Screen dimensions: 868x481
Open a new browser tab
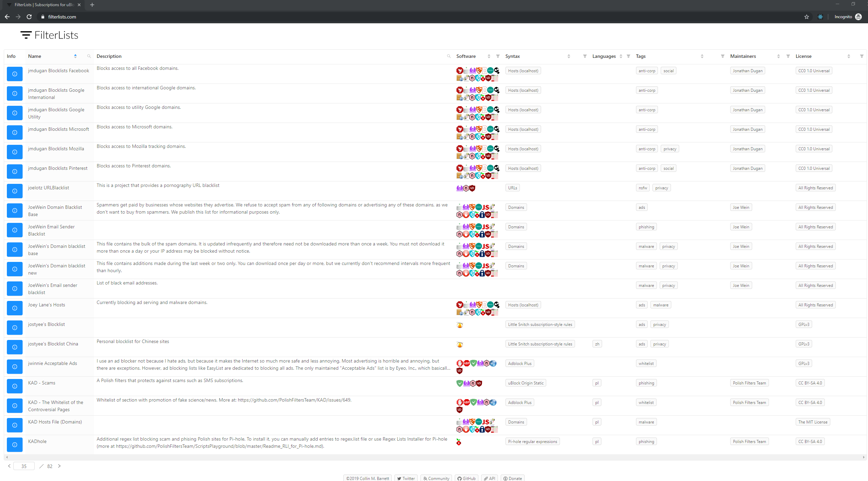(92, 5)
